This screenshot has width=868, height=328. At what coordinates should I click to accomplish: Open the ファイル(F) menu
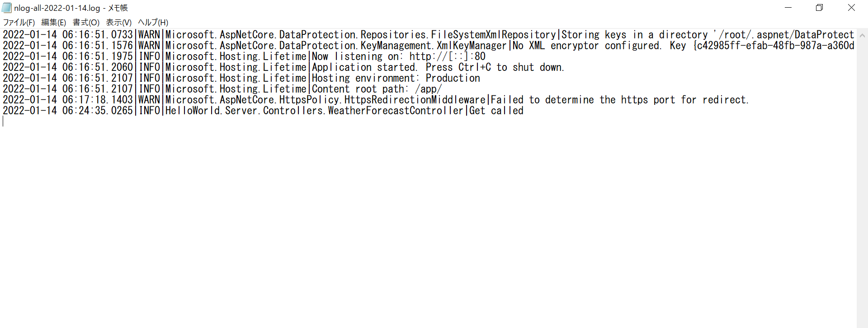tap(19, 22)
